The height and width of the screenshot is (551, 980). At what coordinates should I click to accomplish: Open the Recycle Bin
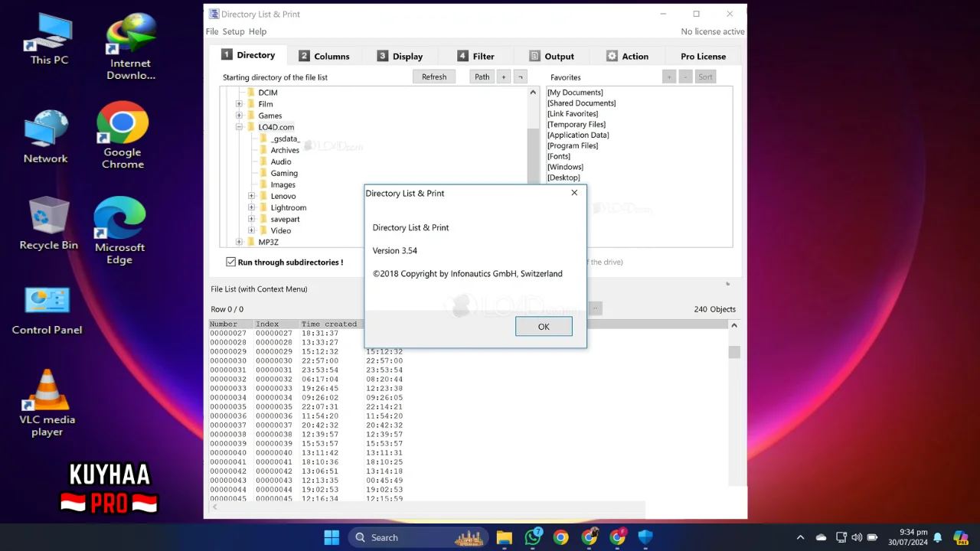(x=49, y=223)
